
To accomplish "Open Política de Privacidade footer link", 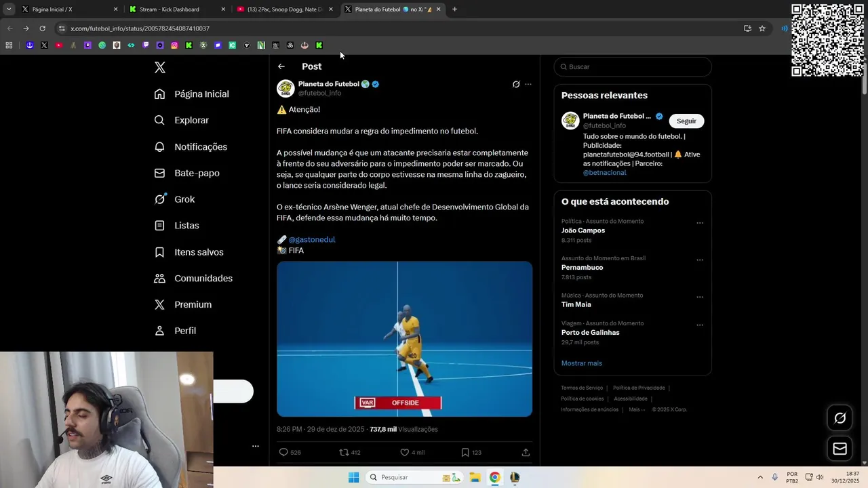I will pyautogui.click(x=639, y=388).
